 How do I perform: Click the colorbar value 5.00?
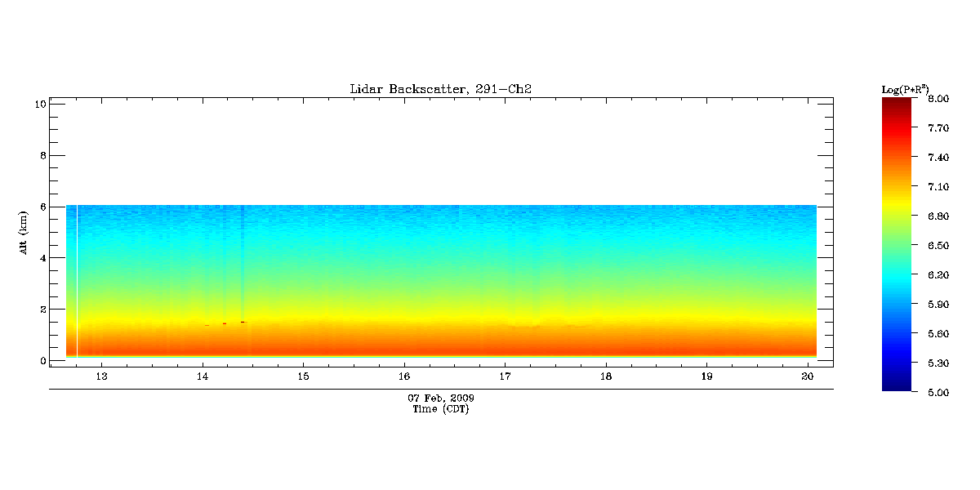tap(938, 393)
